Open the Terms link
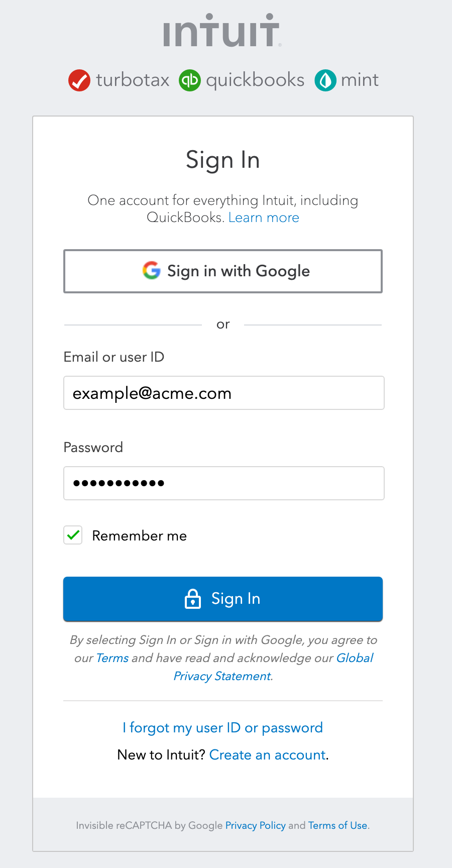This screenshot has width=452, height=868. (112, 658)
